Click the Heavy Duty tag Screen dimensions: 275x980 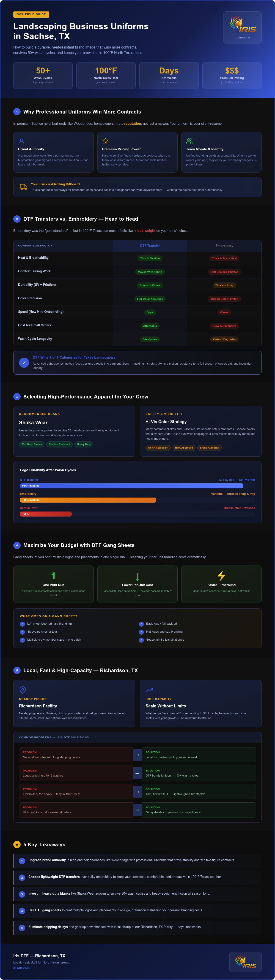coord(84,444)
